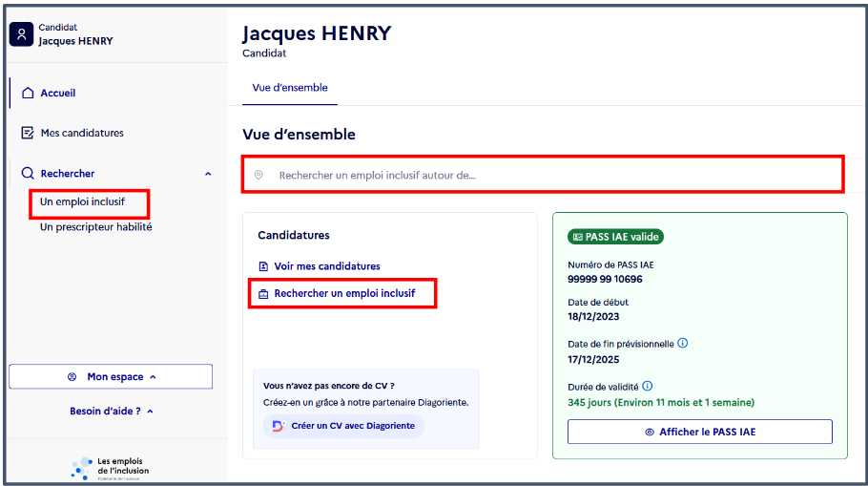Click Les emplois de l'inclusion logo
The image size is (868, 486).
pos(110,468)
